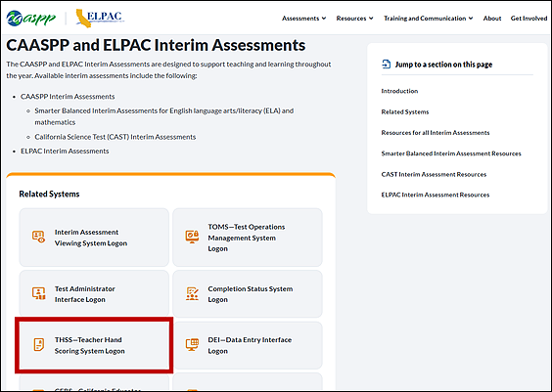This screenshot has width=552, height=392.
Task: Go to ELPAC Interim Assessment Resources
Action: pyautogui.click(x=436, y=195)
